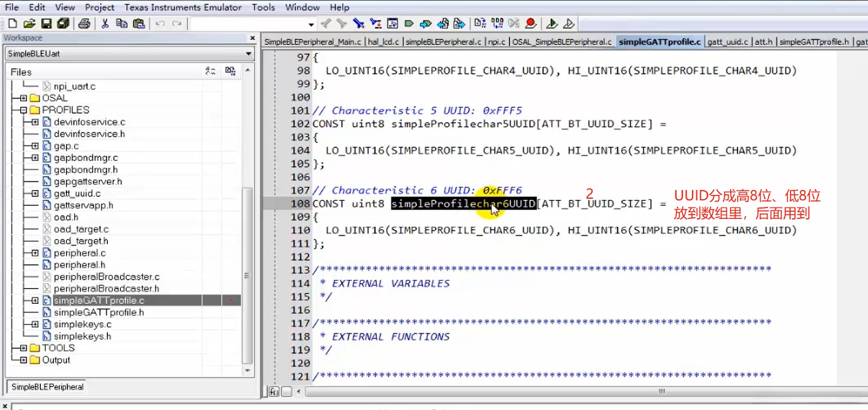Click the Save All toolbar icon
This screenshot has height=410, width=868.
pos(63,23)
